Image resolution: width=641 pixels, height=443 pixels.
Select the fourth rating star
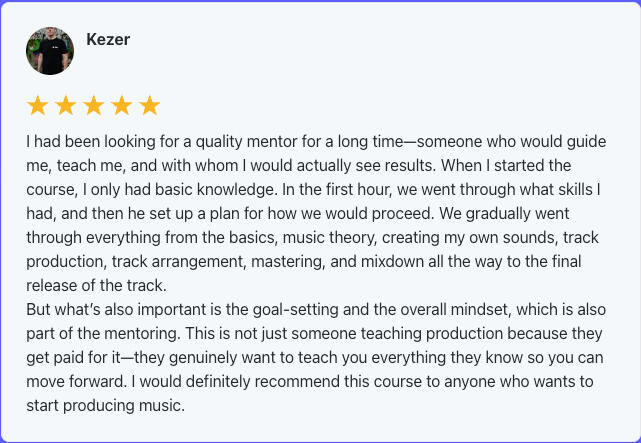tap(122, 106)
